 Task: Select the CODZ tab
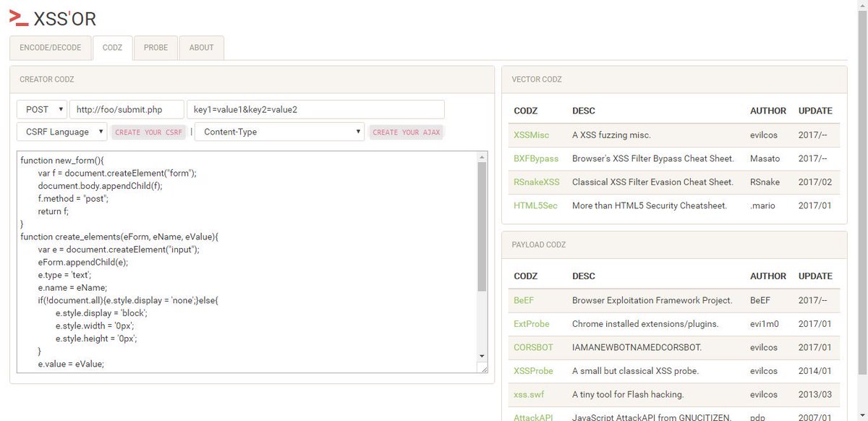[112, 48]
